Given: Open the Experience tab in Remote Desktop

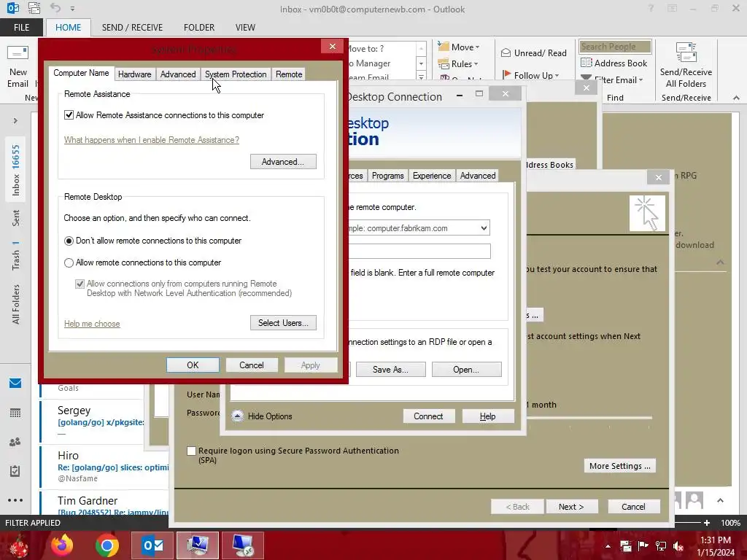Looking at the screenshot, I should point(432,176).
